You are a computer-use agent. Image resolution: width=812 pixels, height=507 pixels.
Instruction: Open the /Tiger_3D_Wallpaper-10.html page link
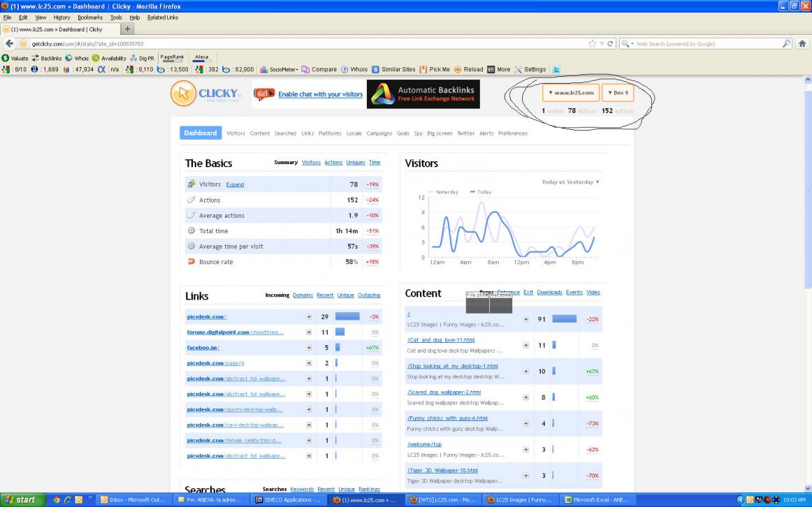(x=442, y=470)
